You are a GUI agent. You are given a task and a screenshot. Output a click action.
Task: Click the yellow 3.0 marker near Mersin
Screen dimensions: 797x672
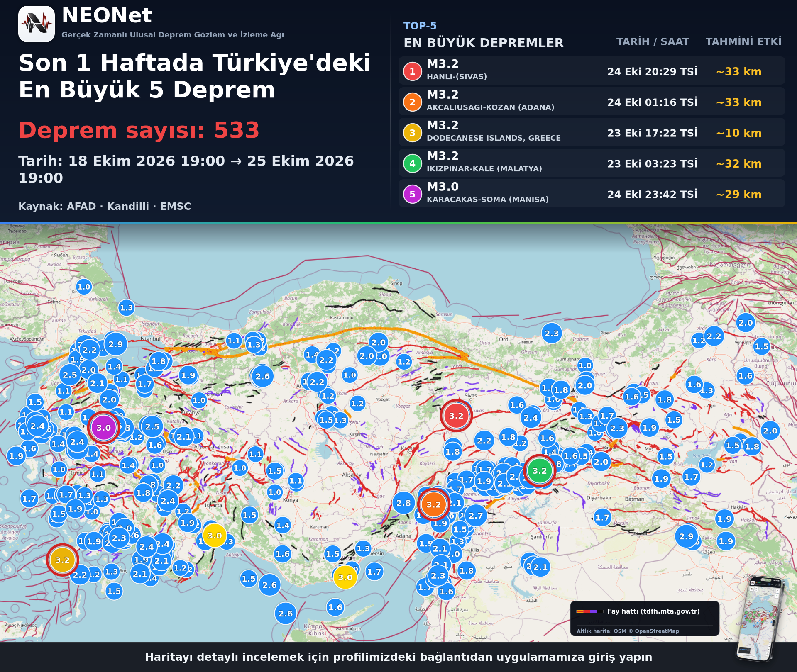345,577
